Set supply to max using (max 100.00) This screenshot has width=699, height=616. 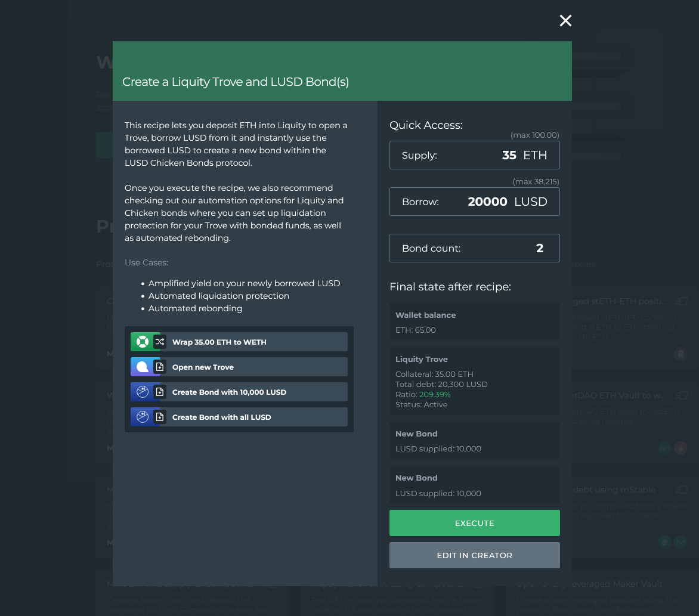tap(534, 135)
